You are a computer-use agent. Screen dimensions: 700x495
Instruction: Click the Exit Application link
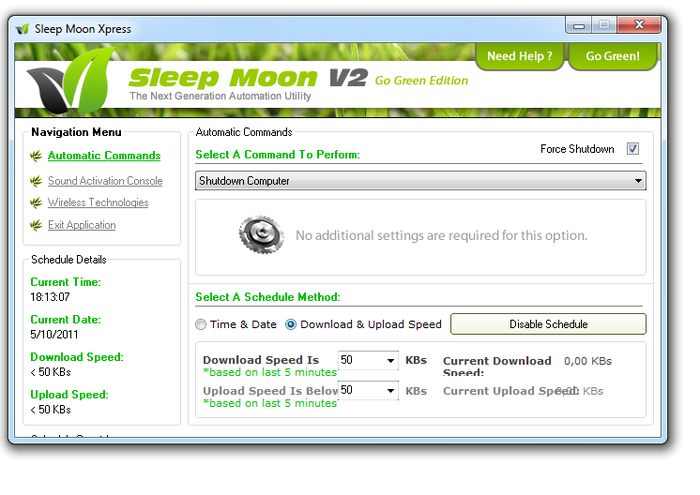point(82,225)
